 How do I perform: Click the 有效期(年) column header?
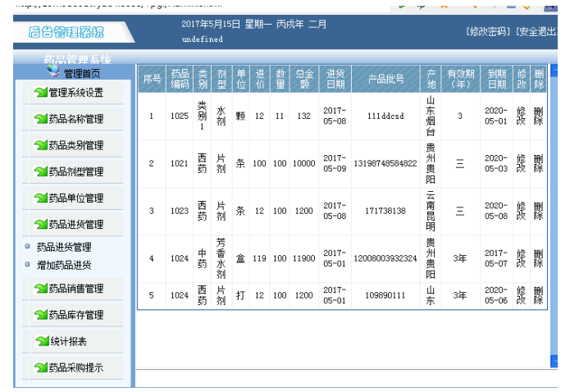(x=461, y=79)
